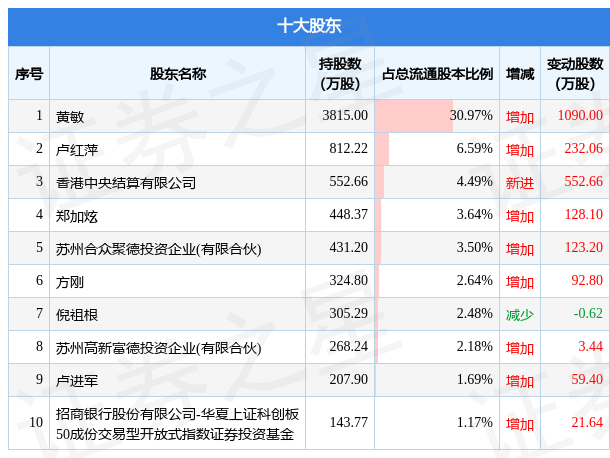Click the 变动股数(万股) column header
The width and height of the screenshot is (610, 458).
coord(574,73)
